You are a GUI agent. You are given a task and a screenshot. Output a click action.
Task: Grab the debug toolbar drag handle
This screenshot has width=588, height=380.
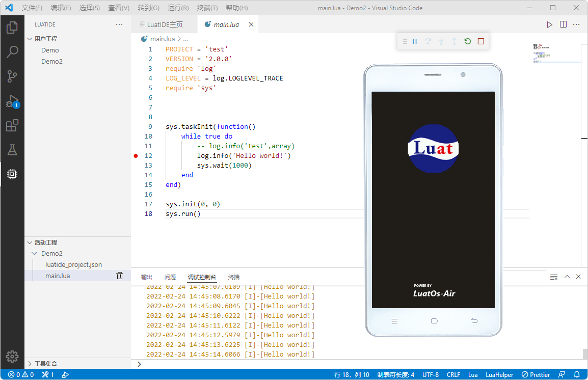pos(405,41)
